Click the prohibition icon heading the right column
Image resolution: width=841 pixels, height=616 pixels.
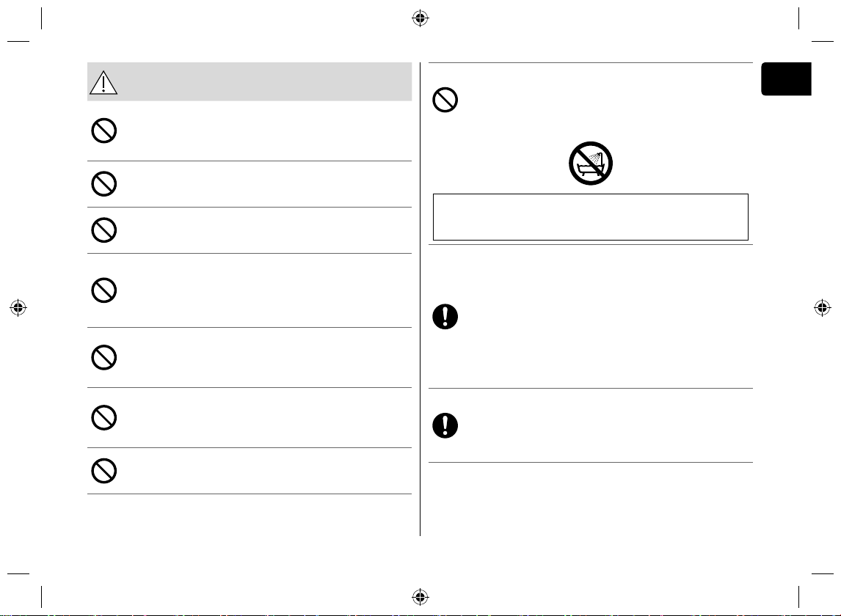point(445,100)
